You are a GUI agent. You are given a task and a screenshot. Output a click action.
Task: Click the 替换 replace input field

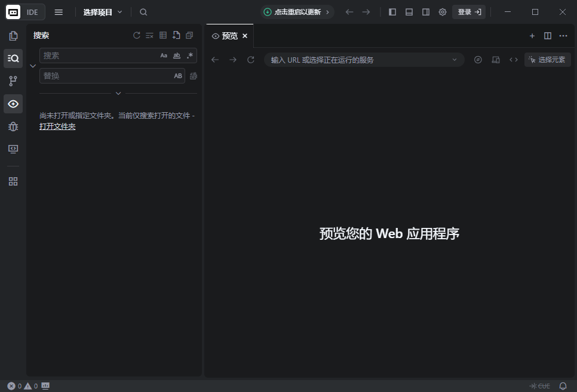pyautogui.click(x=112, y=76)
